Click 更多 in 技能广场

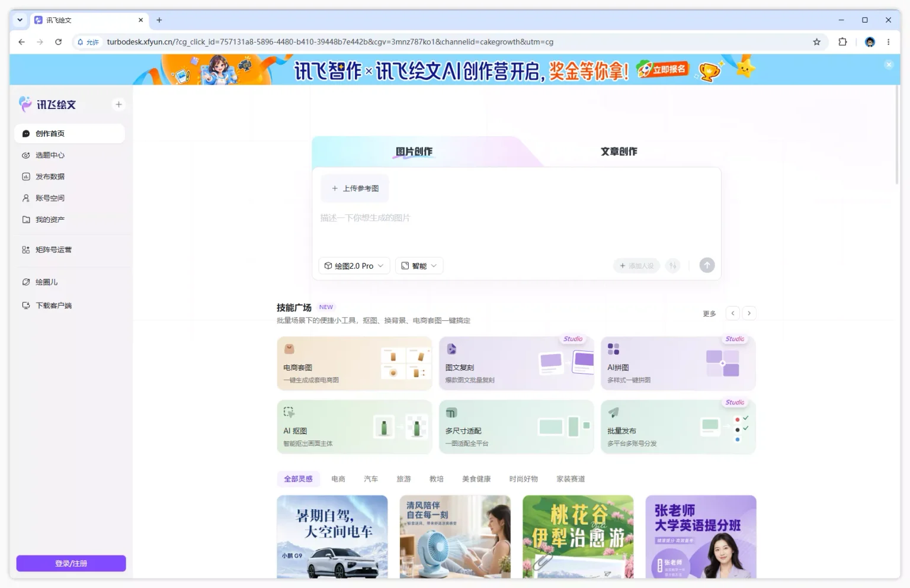point(709,314)
